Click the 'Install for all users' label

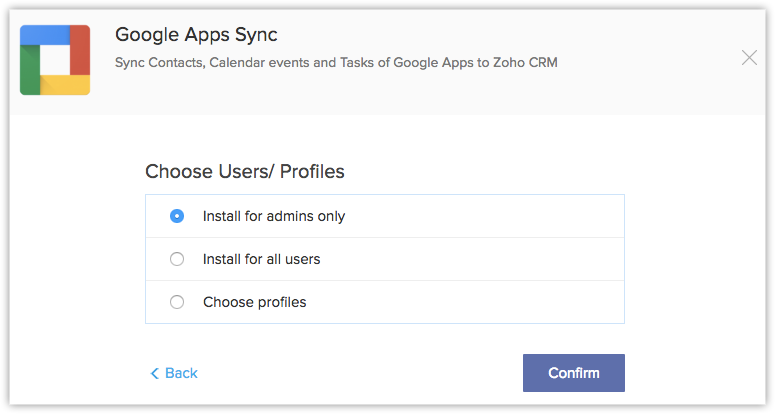tap(261, 259)
